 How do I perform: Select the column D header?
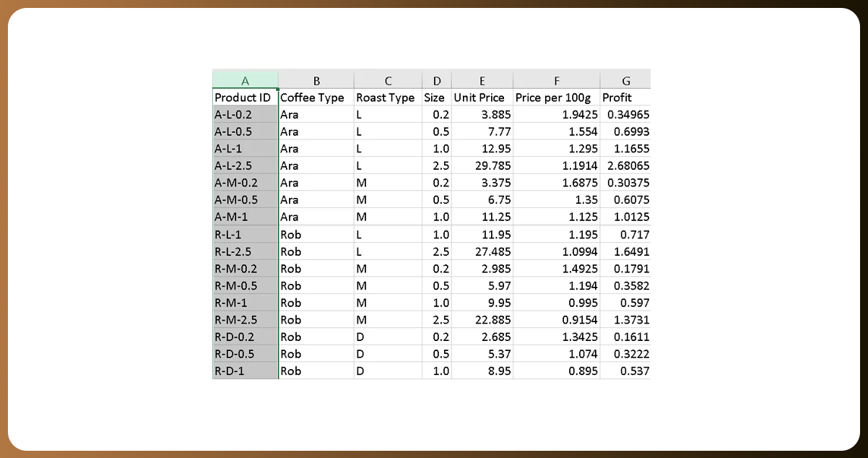click(436, 80)
